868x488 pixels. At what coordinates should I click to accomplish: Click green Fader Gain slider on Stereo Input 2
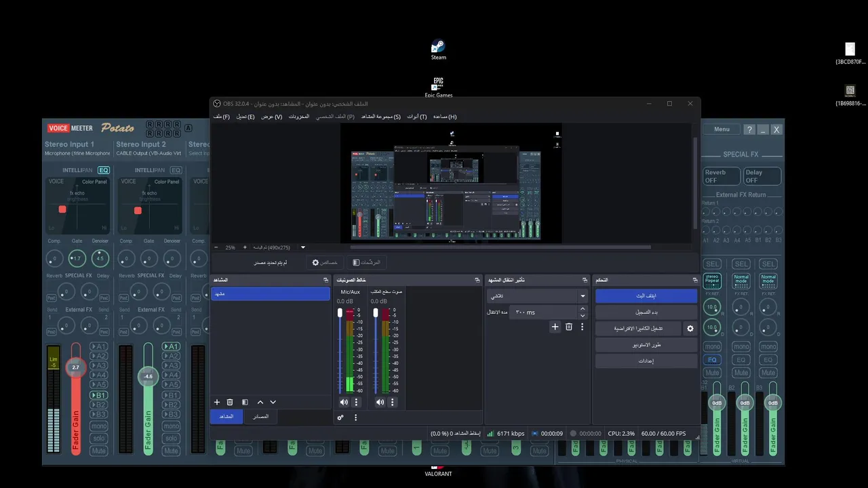click(148, 399)
